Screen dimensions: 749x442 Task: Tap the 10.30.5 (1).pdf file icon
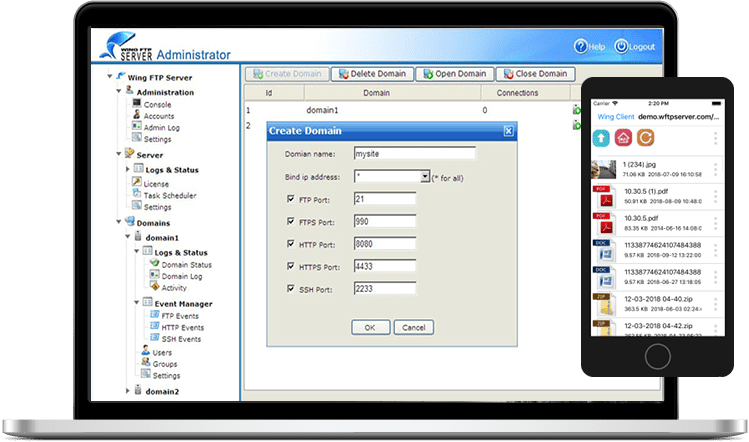tap(603, 196)
